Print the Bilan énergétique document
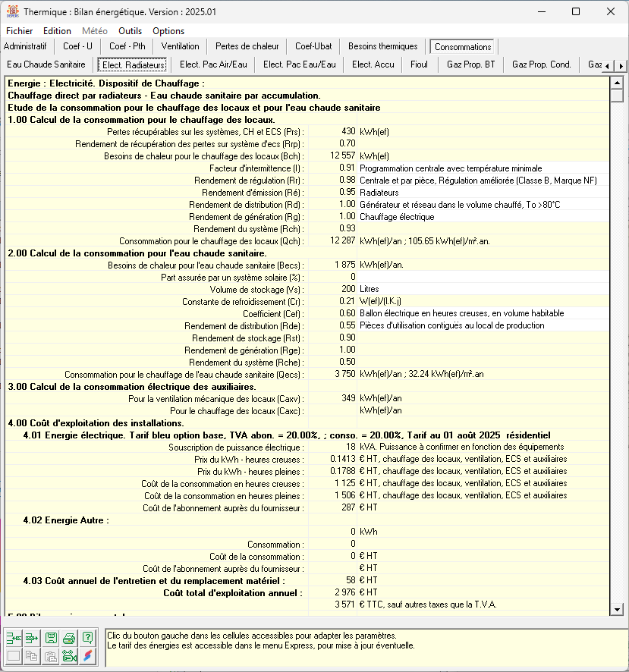 pyautogui.click(x=68, y=638)
